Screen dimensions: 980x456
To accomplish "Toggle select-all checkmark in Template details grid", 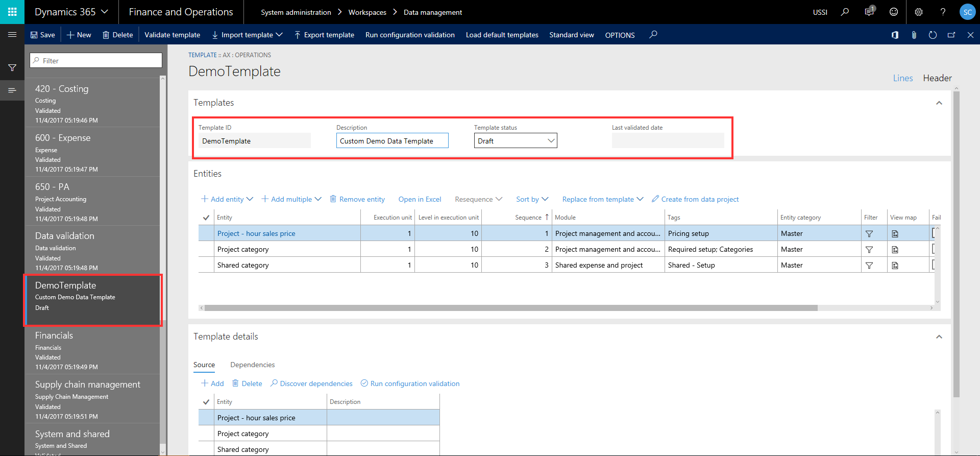I will click(206, 402).
